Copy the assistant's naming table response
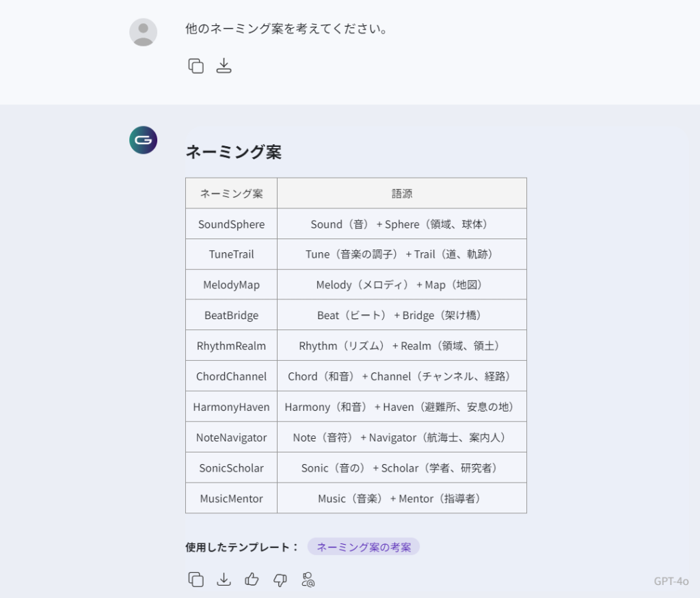 point(196,580)
